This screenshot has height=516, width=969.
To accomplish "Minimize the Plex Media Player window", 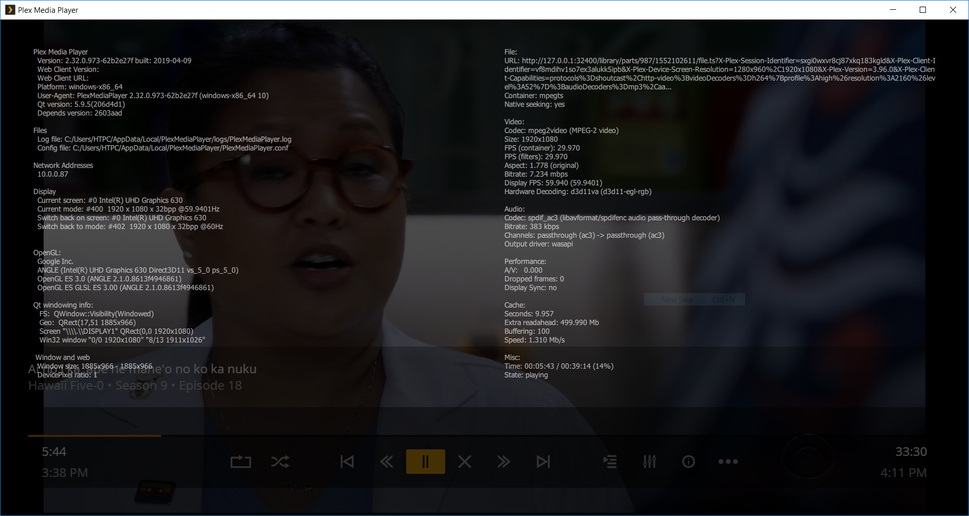I will [894, 10].
